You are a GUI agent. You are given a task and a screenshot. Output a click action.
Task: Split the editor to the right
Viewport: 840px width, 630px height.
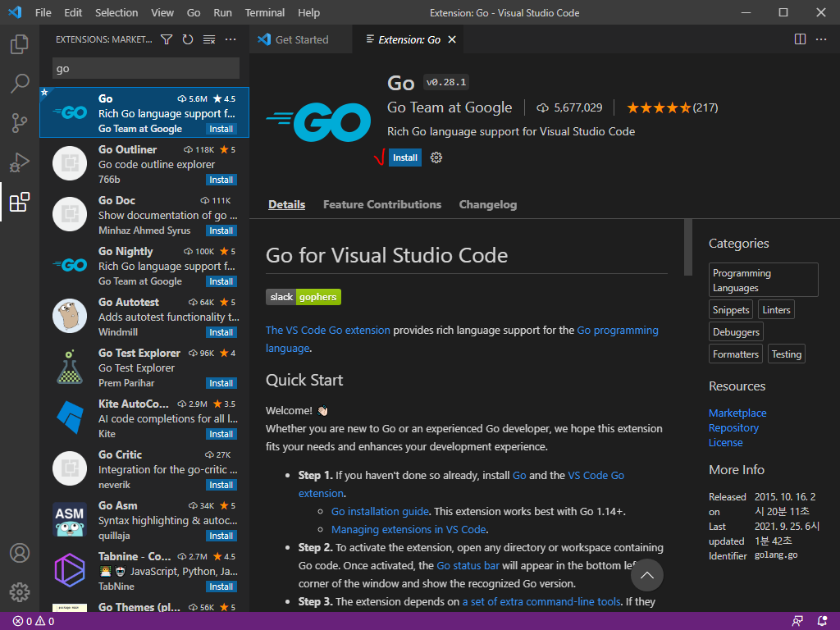point(800,39)
